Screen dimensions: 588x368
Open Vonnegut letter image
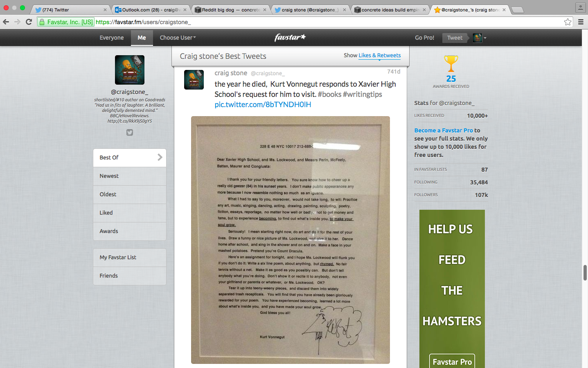291,240
